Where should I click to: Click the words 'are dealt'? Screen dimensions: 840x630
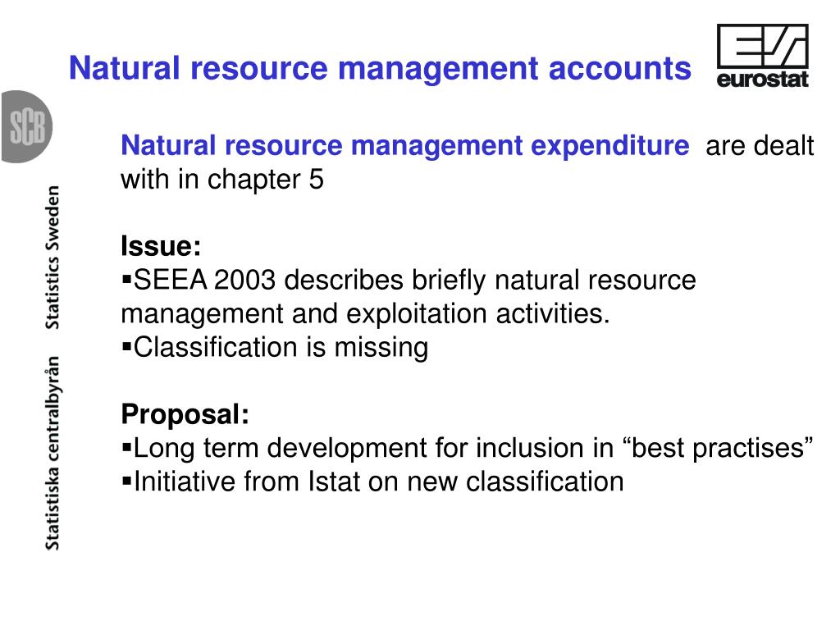760,146
